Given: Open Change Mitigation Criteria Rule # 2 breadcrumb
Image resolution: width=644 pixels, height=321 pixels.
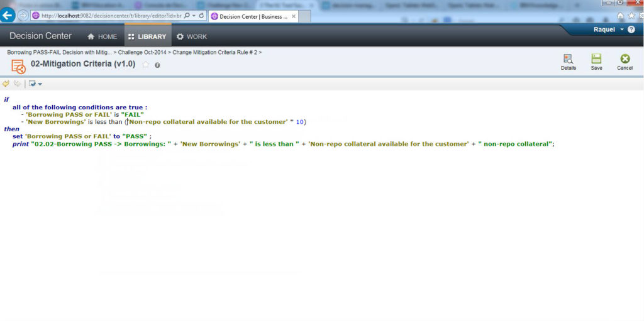Looking at the screenshot, I should [x=214, y=52].
